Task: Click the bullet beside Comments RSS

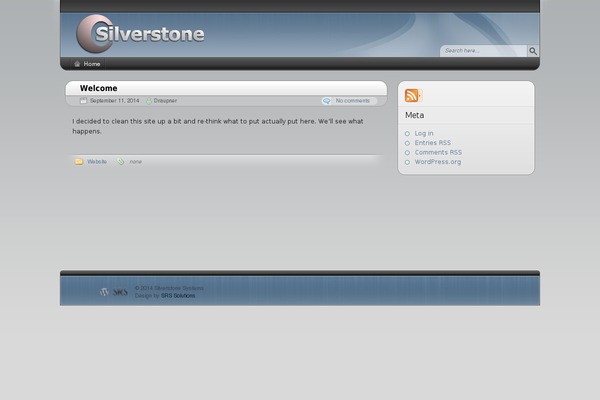Action: pyautogui.click(x=407, y=153)
